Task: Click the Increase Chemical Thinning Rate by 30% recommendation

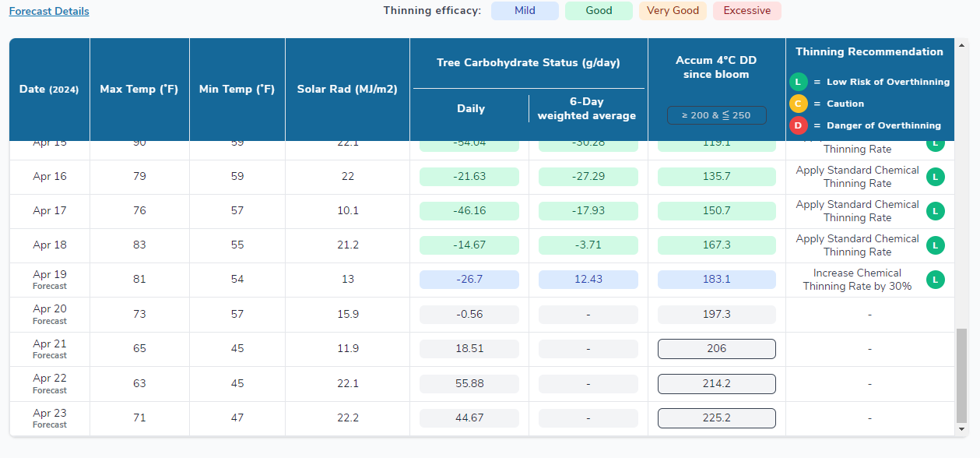Action: (857, 280)
